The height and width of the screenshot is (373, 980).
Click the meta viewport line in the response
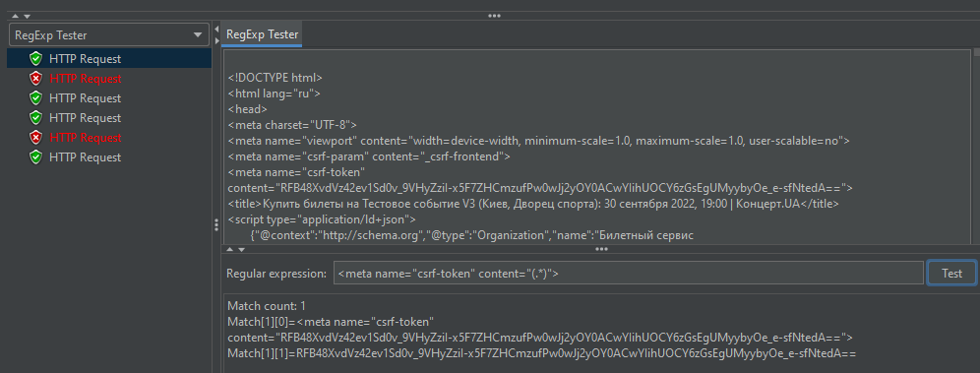[x=539, y=141]
